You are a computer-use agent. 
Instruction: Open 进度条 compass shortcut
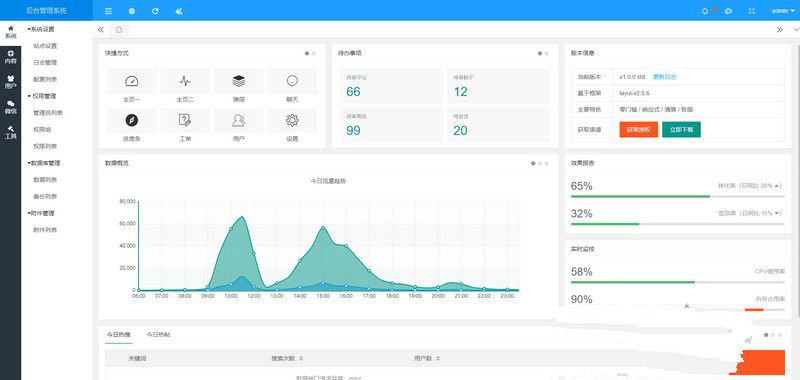coord(132,126)
